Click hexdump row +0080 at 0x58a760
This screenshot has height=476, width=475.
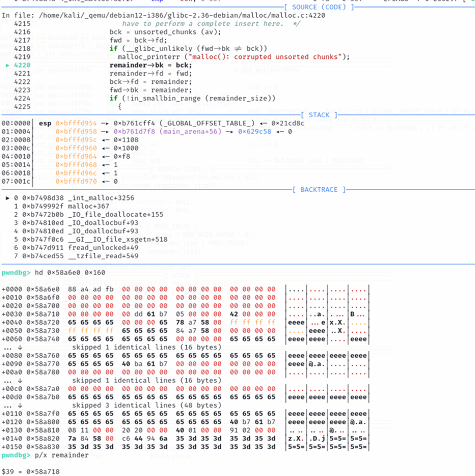coord(185,356)
